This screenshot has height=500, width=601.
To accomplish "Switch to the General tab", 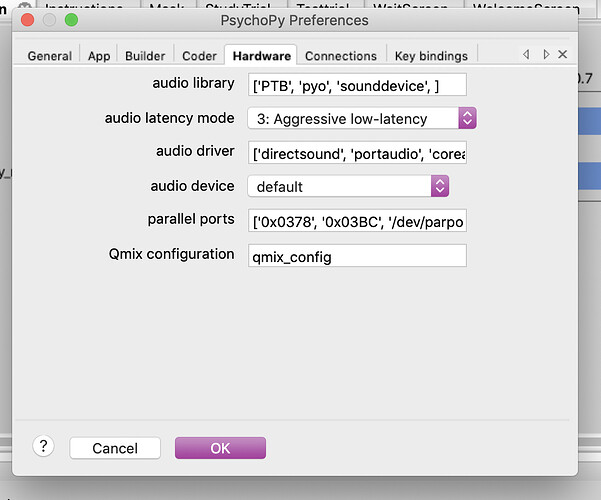I will [x=49, y=56].
